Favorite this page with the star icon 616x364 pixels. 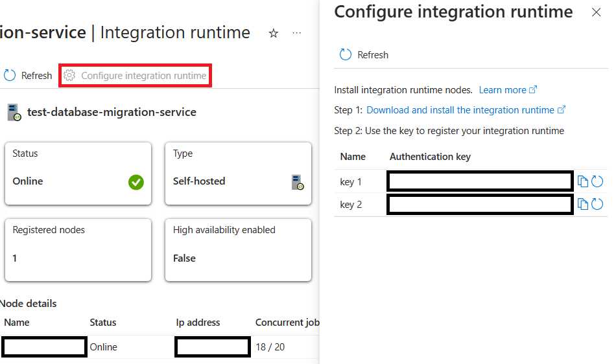pyautogui.click(x=274, y=33)
